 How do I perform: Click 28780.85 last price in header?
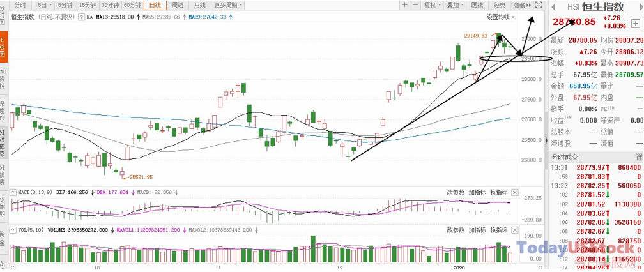(573, 22)
